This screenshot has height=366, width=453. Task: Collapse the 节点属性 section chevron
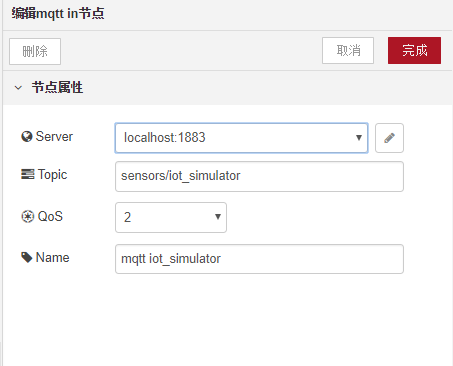coord(18,88)
